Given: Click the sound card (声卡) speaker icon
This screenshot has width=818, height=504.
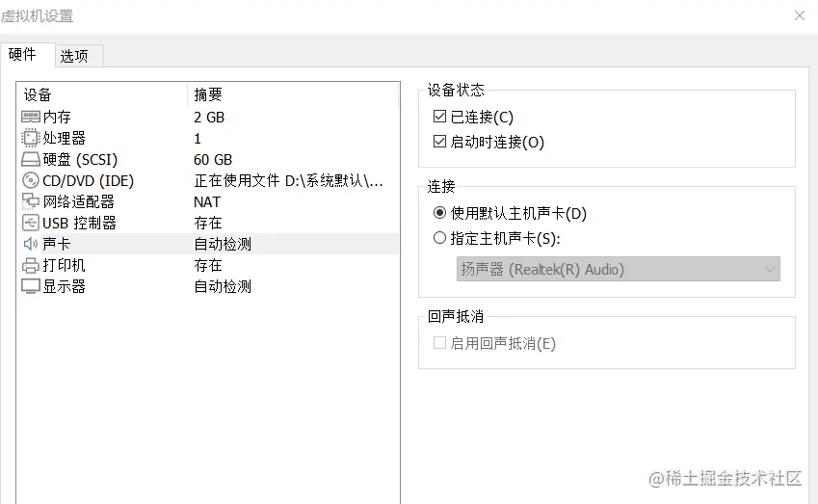Looking at the screenshot, I should [x=30, y=244].
